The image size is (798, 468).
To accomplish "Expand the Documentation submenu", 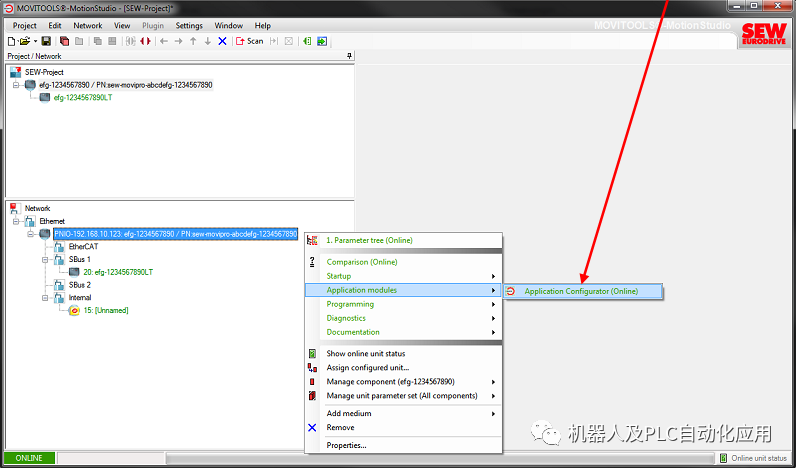I will (403, 332).
